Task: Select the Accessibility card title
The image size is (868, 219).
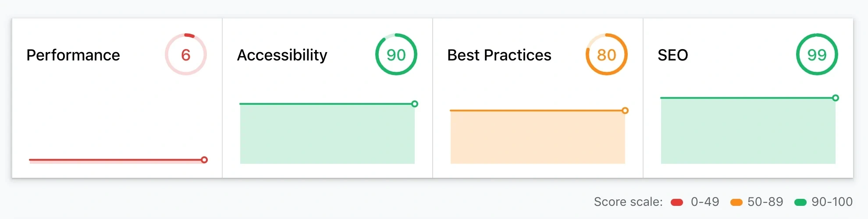Action: [x=282, y=55]
